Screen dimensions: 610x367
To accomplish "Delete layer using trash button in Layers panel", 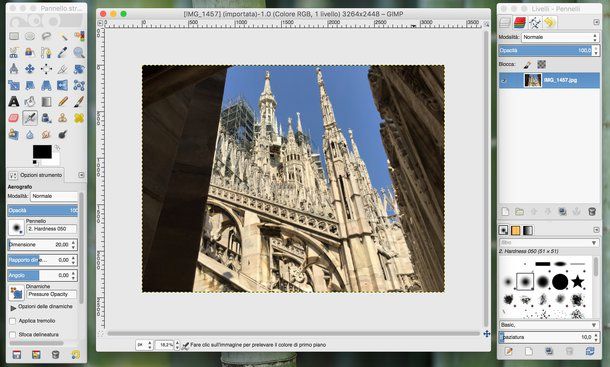I will point(592,212).
